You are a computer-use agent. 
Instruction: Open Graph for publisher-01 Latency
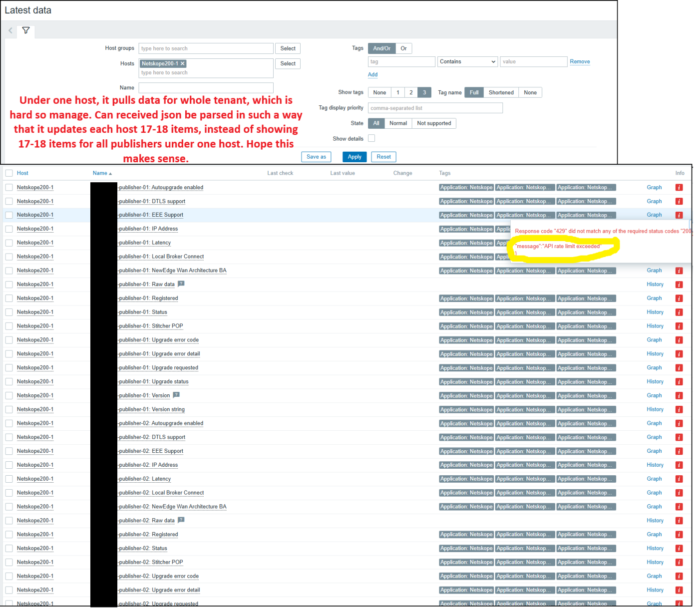654,243
